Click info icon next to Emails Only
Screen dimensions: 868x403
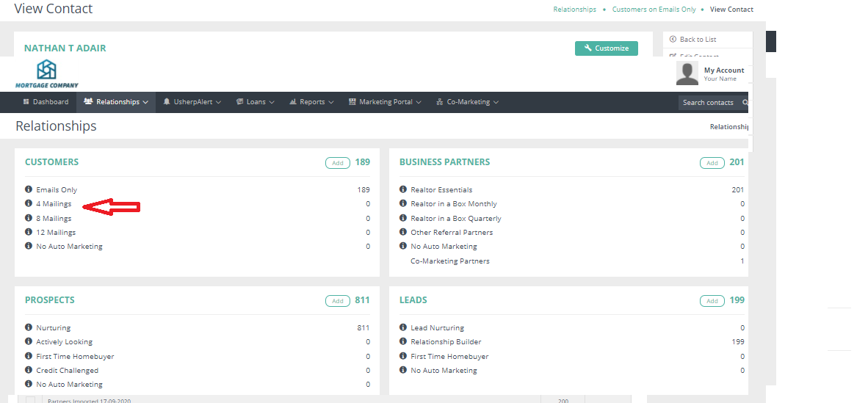pos(29,189)
